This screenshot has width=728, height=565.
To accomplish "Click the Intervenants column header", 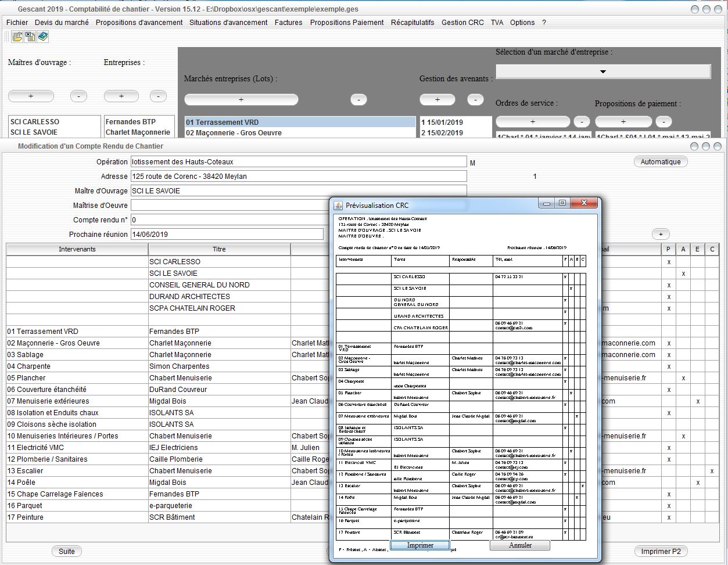I will [x=77, y=249].
